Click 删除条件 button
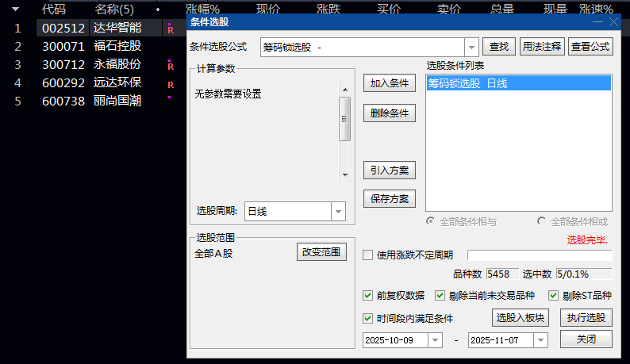 390,113
